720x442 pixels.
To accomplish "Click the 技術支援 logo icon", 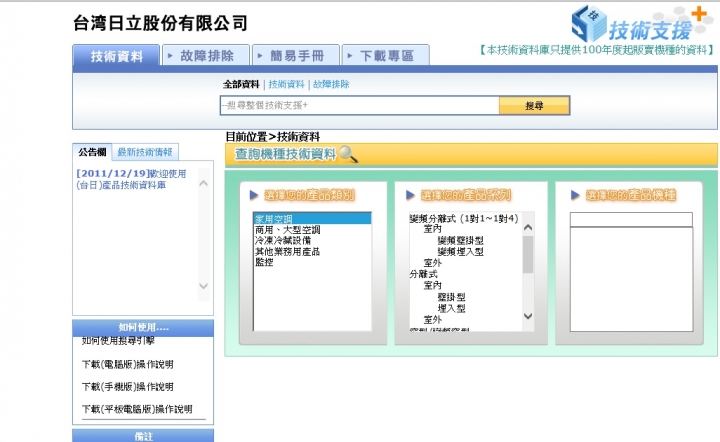I will click(589, 23).
